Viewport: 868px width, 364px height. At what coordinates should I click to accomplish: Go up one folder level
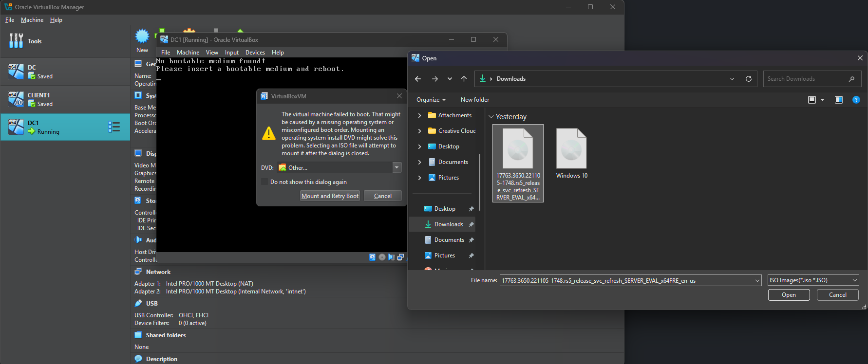(464, 79)
